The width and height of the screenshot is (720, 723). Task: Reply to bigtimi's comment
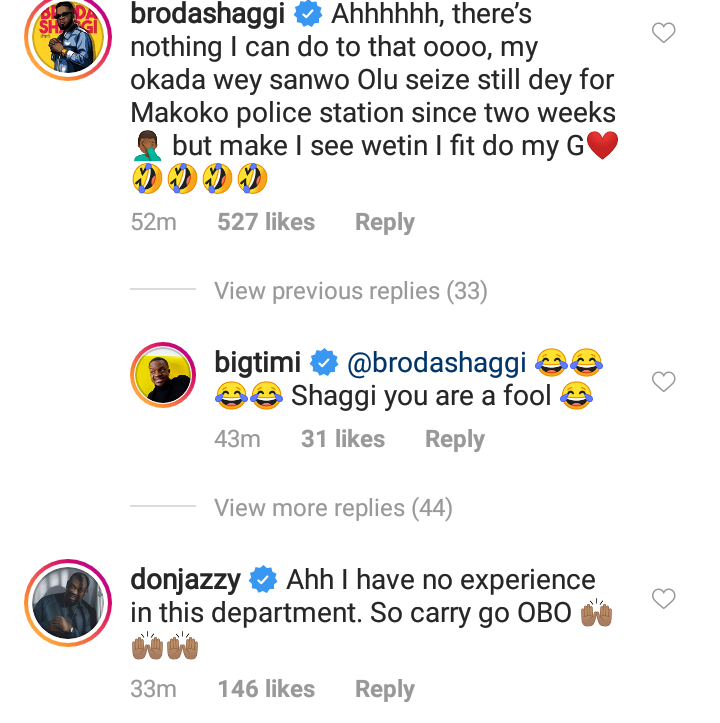[455, 439]
